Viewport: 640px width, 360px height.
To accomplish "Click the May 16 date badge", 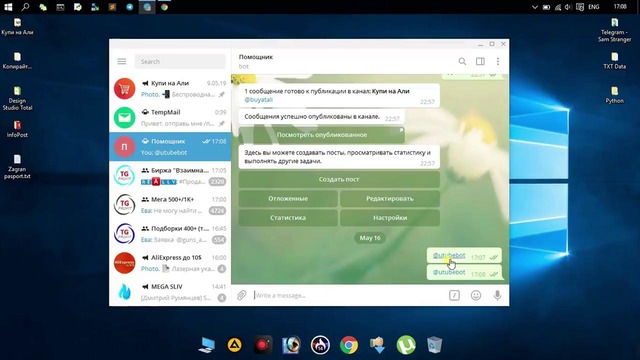I will [370, 238].
